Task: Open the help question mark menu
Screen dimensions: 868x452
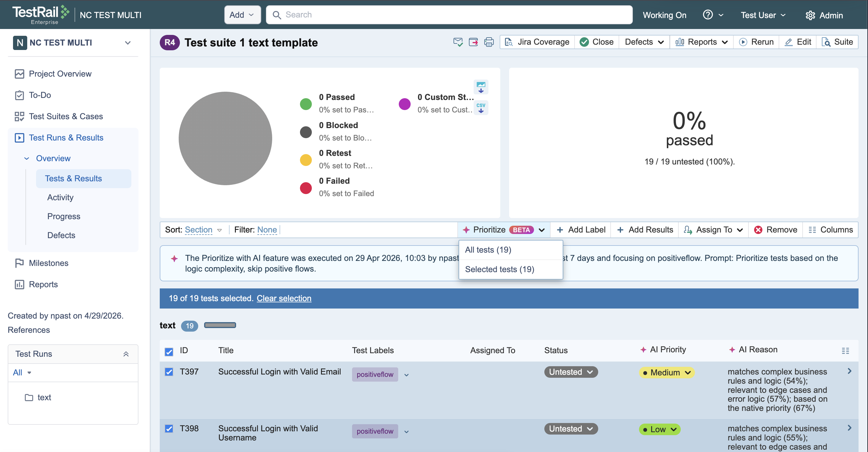Action: [713, 15]
